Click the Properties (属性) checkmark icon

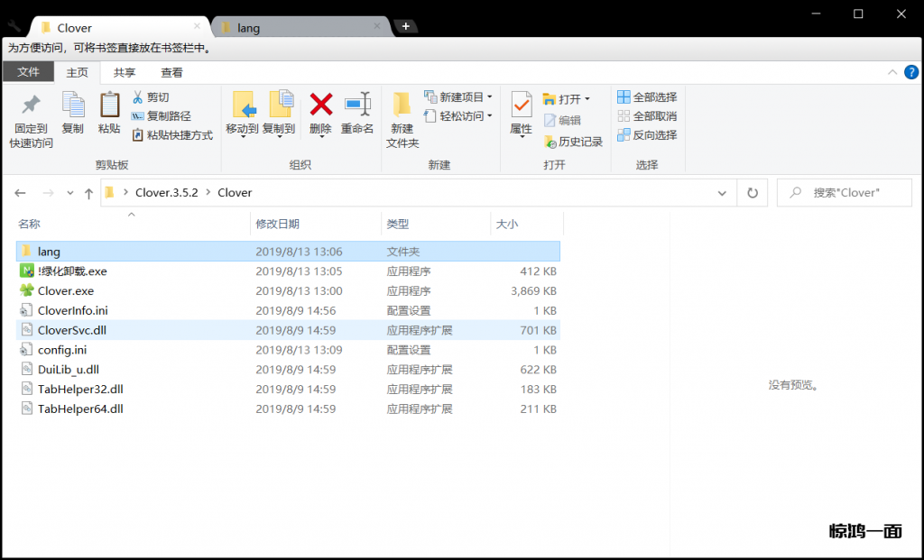click(x=521, y=106)
